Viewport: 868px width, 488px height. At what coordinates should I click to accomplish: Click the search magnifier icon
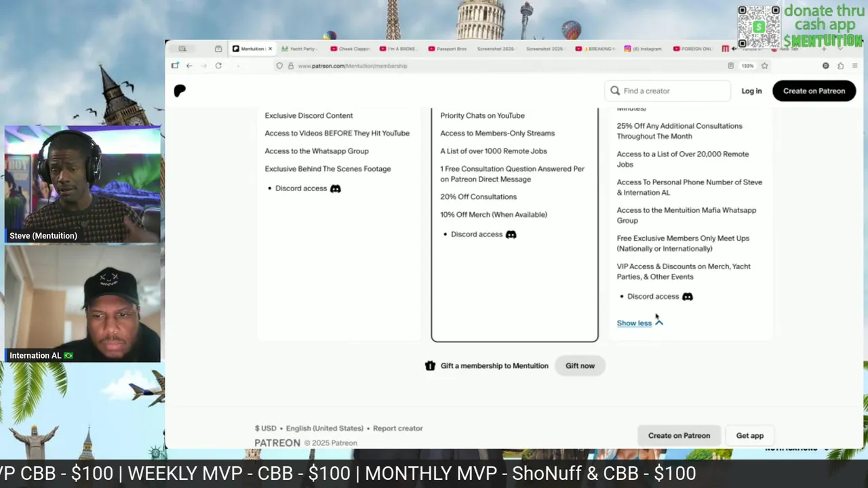(x=615, y=91)
